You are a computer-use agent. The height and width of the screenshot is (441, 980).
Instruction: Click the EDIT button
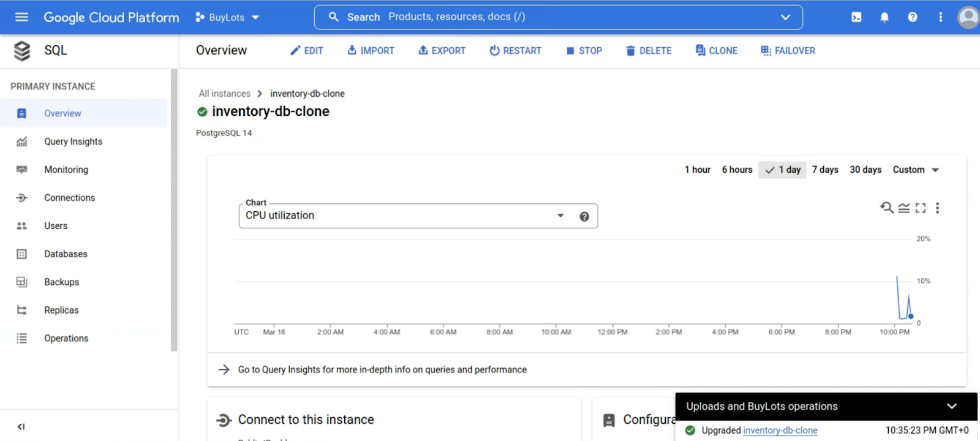tap(306, 51)
